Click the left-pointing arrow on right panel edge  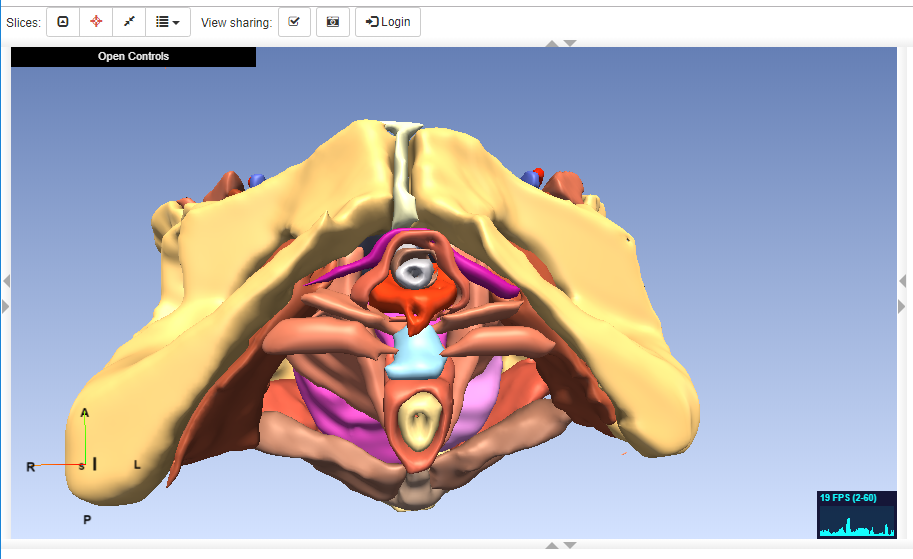(902, 282)
